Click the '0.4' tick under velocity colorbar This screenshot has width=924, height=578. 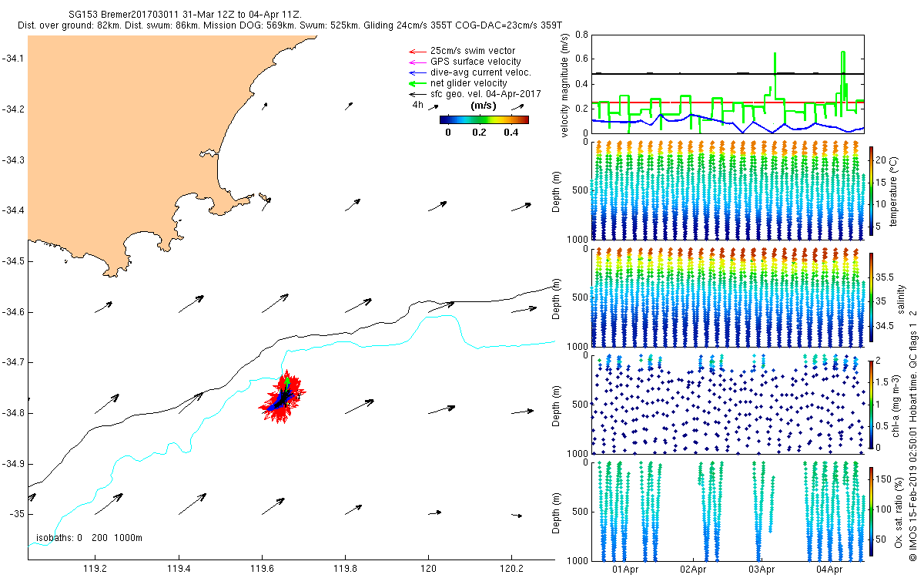point(511,132)
